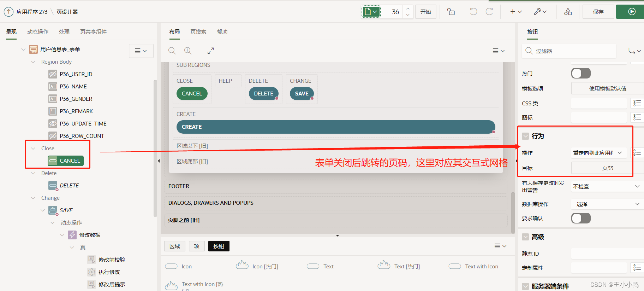This screenshot has height=291, width=644.
Task: Click the SAVE button in layout
Action: tap(302, 94)
